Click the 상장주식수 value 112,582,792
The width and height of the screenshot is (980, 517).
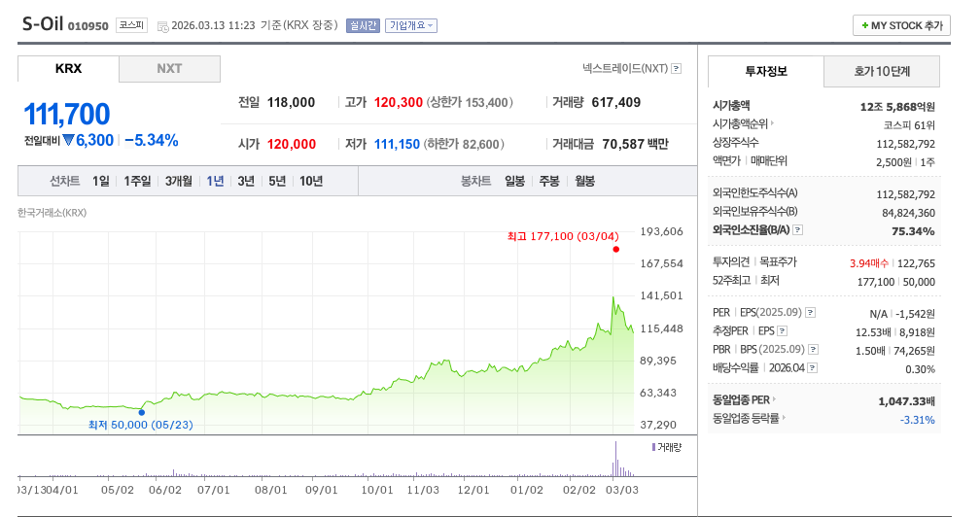pyautogui.click(x=906, y=144)
